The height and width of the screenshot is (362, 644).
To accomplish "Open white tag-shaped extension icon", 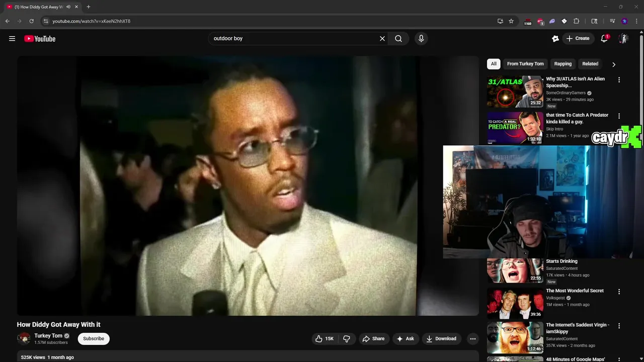I will tap(564, 21).
